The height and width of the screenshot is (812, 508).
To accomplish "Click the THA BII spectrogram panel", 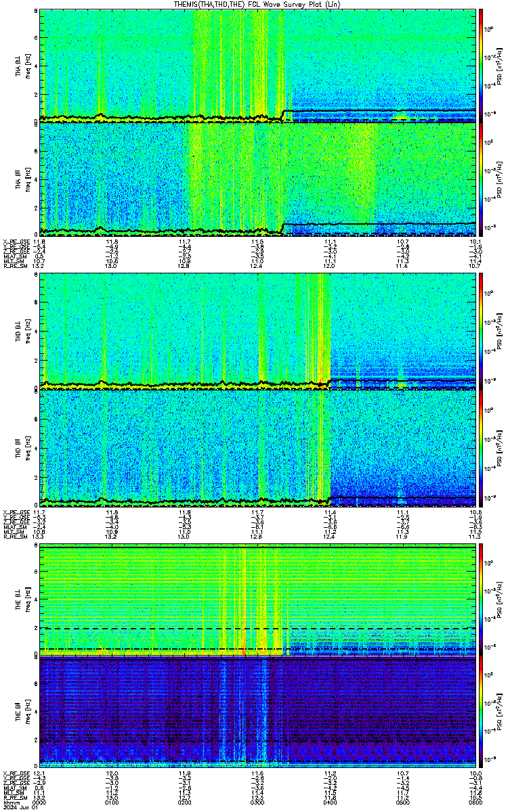I will [x=258, y=179].
